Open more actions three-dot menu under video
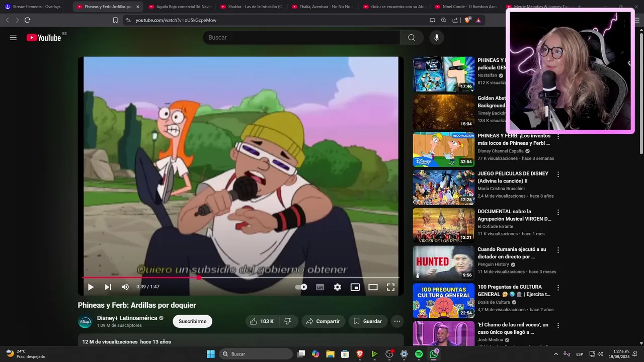 [397, 321]
